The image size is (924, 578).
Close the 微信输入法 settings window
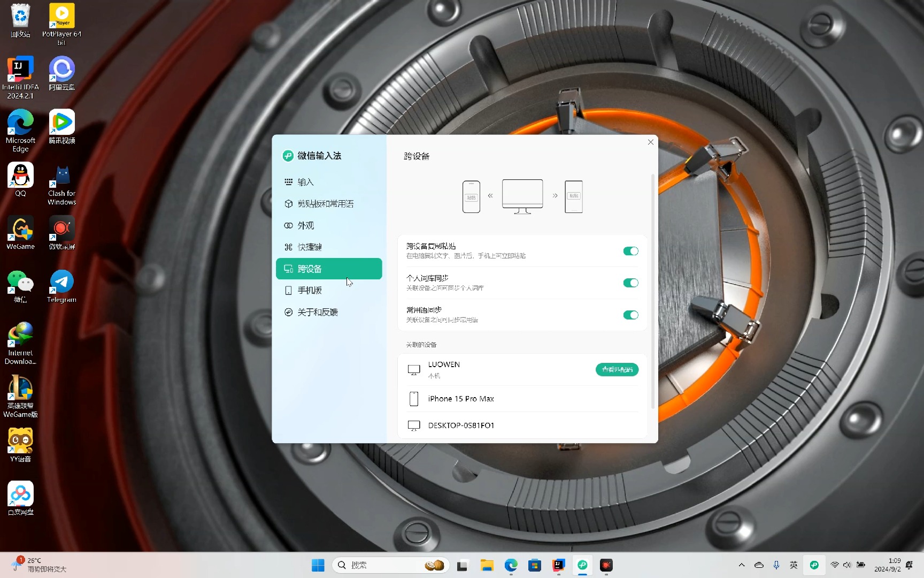650,142
